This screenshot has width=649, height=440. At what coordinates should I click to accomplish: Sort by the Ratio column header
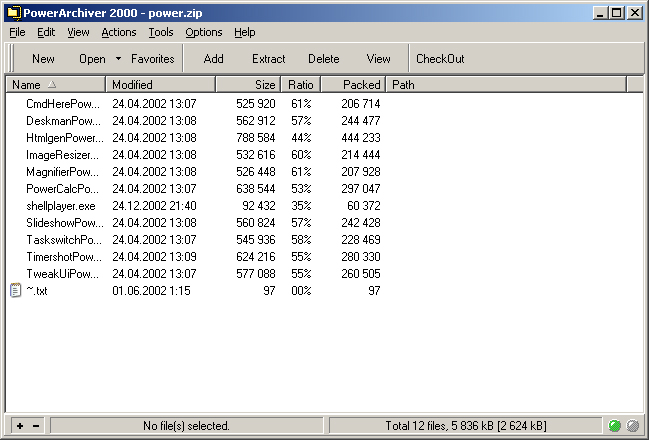pyautogui.click(x=301, y=84)
